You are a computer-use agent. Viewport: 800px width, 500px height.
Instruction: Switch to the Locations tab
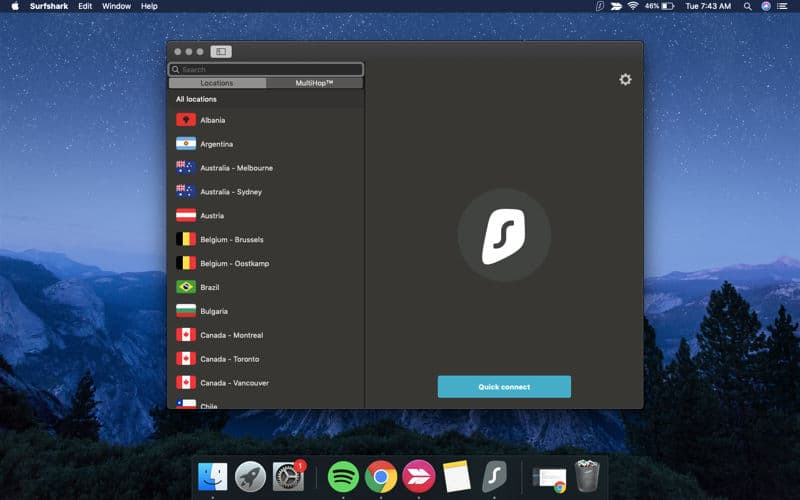217,83
